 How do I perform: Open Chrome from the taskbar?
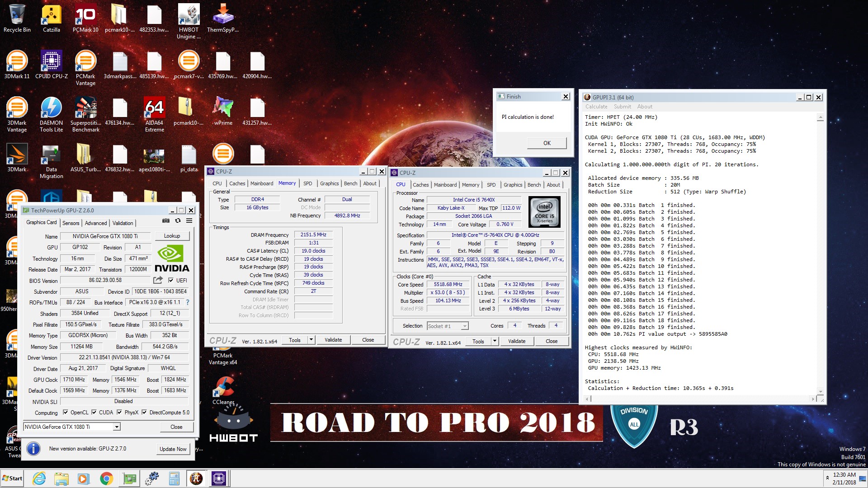click(107, 479)
